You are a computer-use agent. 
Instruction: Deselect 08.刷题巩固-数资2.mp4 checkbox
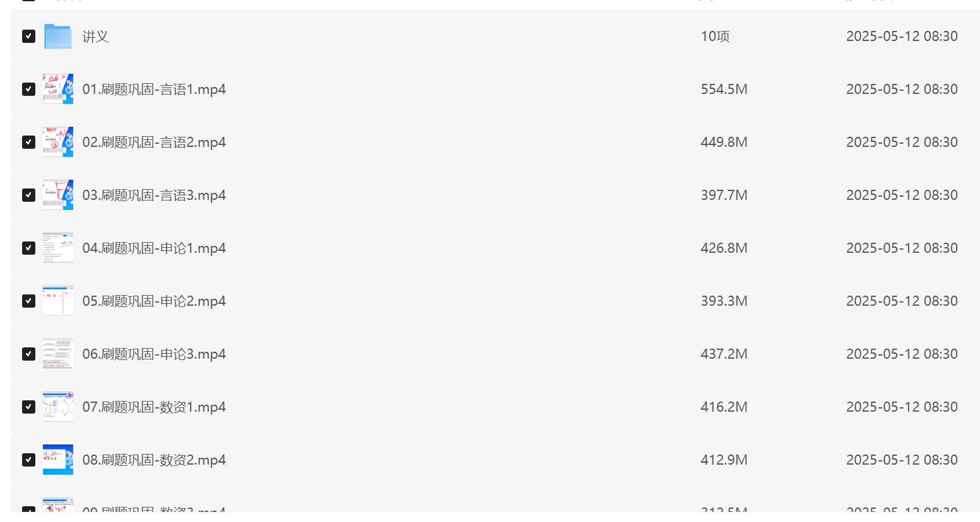click(x=28, y=460)
